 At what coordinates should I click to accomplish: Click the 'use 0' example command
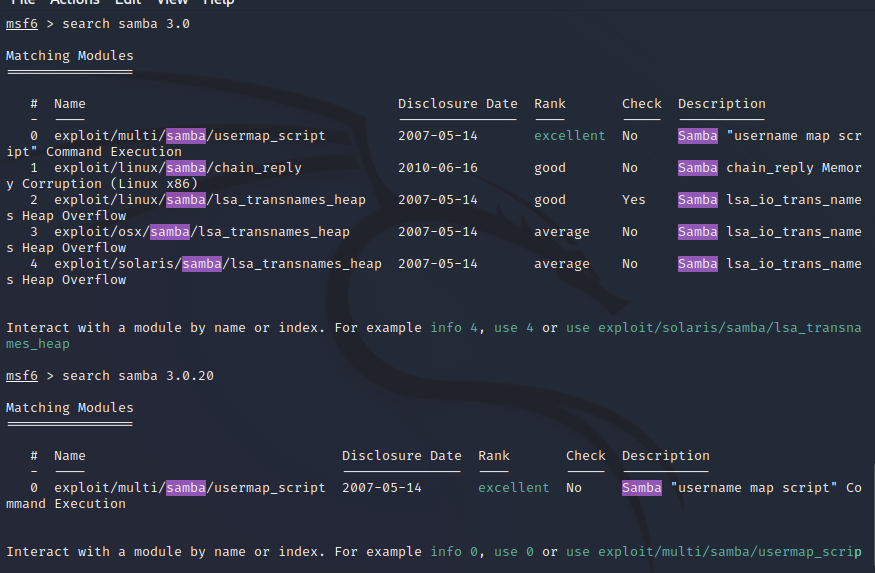(x=513, y=552)
